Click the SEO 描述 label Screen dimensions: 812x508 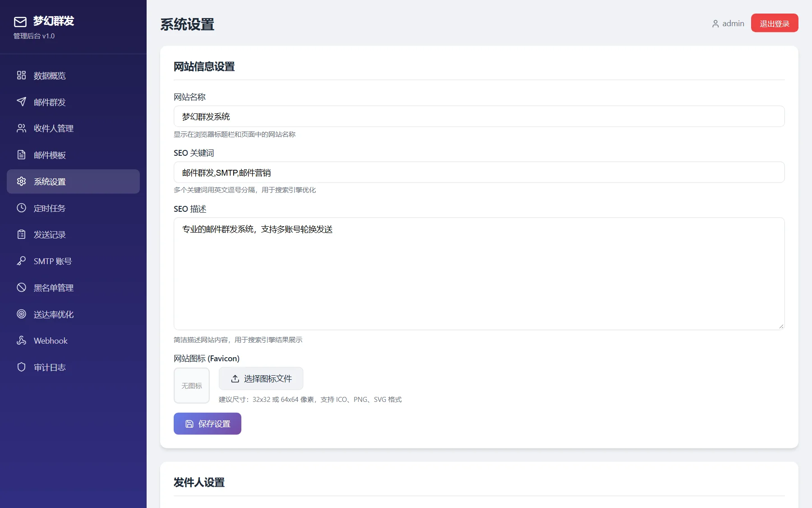pos(190,209)
